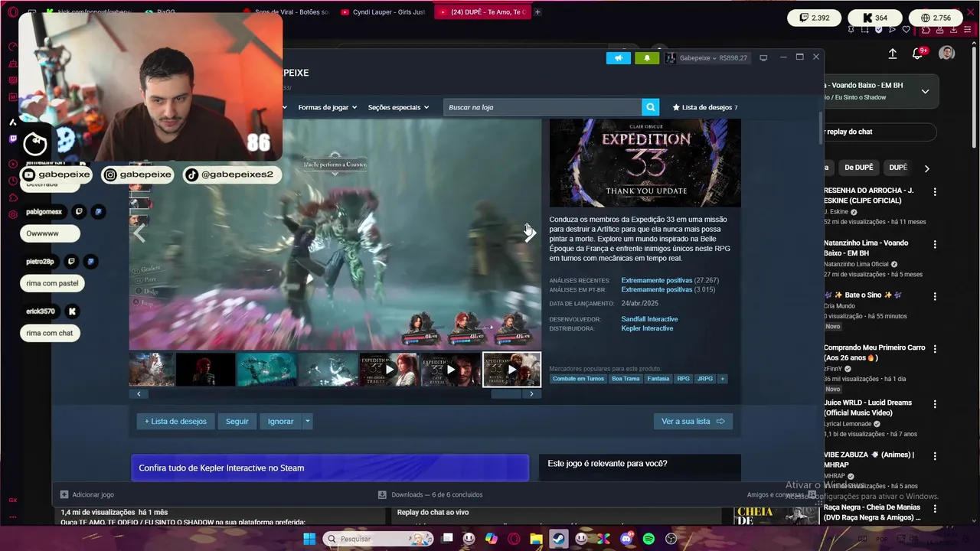Open Opera GX main logo menu
Screen dimensions: 980x551
[13, 12]
